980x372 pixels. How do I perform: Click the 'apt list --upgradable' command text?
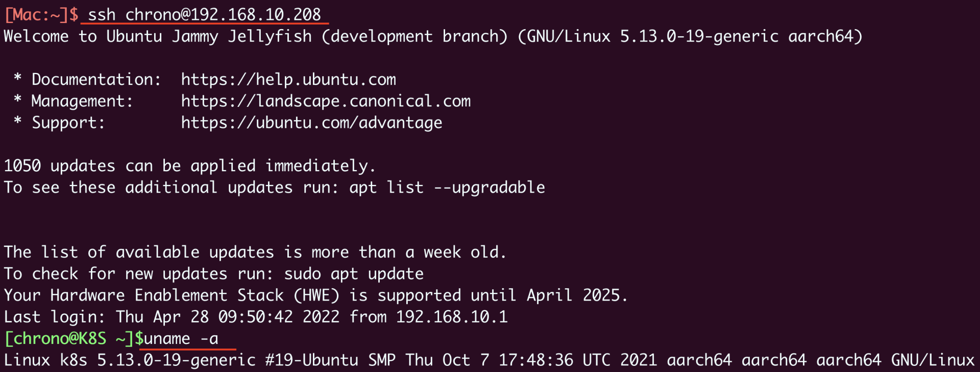click(x=447, y=188)
